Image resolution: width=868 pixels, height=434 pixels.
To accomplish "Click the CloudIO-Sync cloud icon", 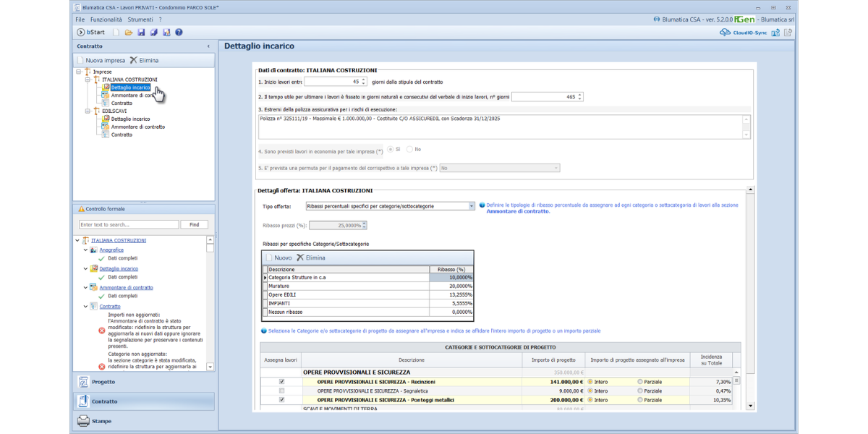I will [725, 33].
